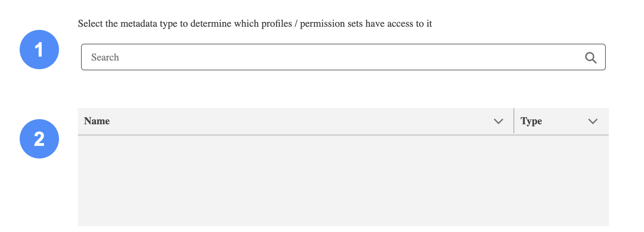Sort by the Name column header label
The image size is (644, 232).
pyautogui.click(x=97, y=121)
